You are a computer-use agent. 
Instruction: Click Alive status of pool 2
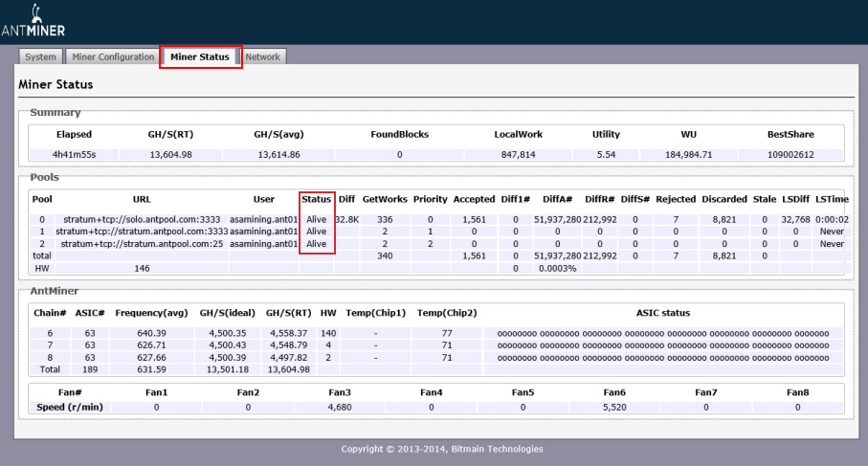[316, 244]
